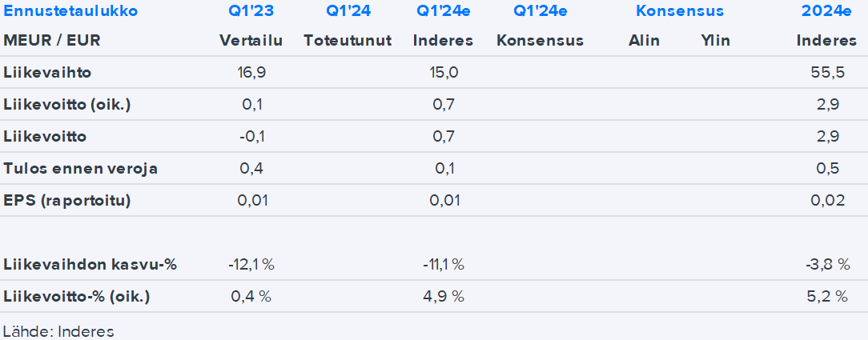The width and height of the screenshot is (868, 340).
Task: Click the 4,9 % margin estimate
Action: coord(443,297)
